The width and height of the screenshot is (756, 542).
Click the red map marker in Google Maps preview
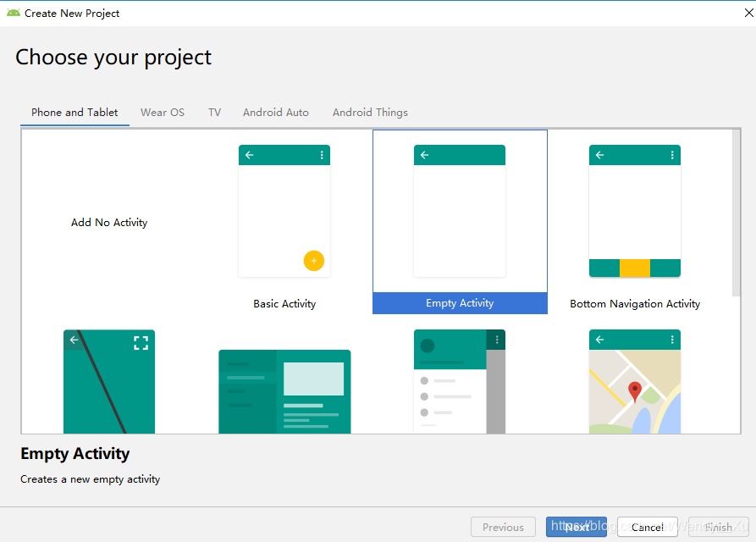(x=634, y=392)
